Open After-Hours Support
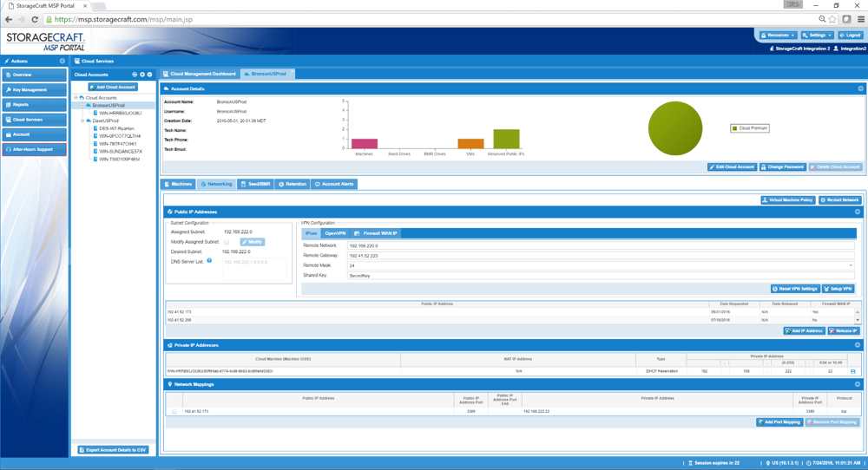The height and width of the screenshot is (470, 868). (35, 149)
